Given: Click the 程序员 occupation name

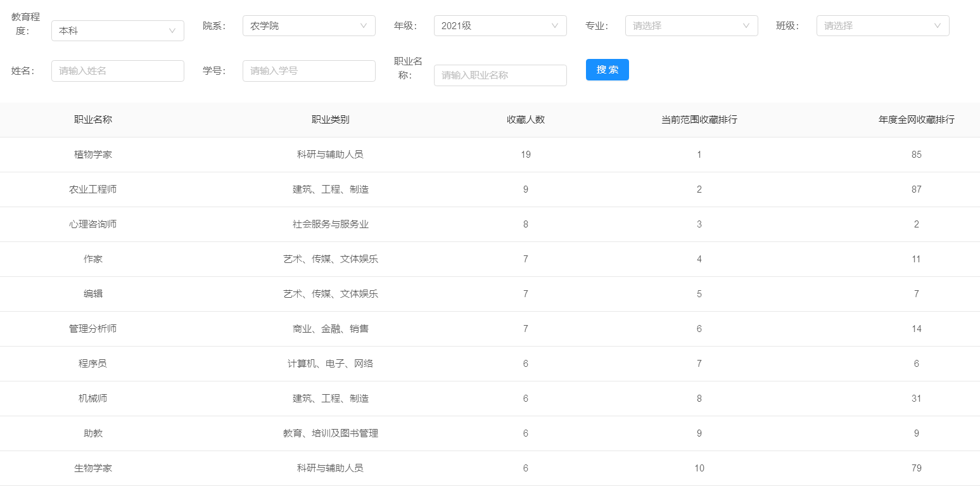Looking at the screenshot, I should point(93,363).
